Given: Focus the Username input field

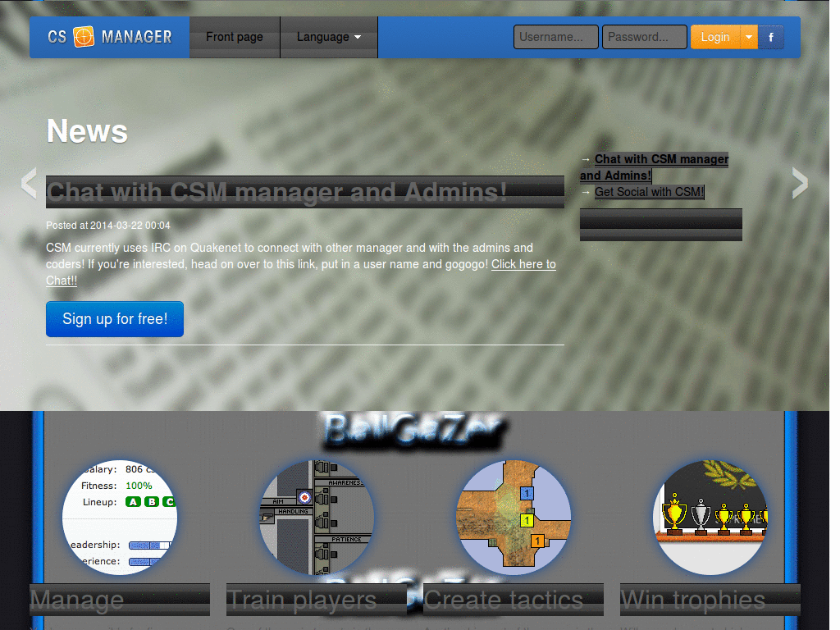Looking at the screenshot, I should (556, 37).
